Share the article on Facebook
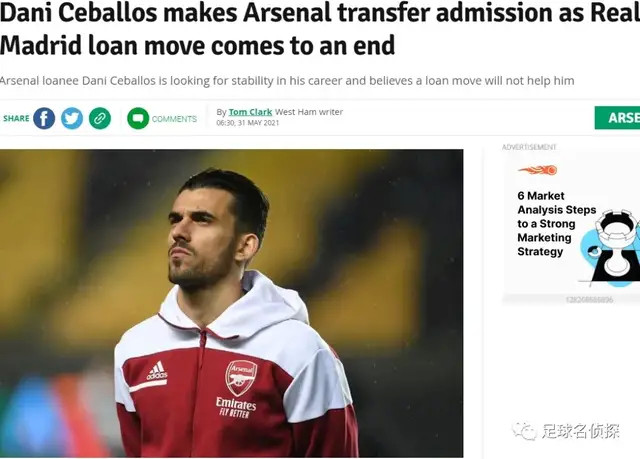The height and width of the screenshot is (459, 640). [44, 119]
